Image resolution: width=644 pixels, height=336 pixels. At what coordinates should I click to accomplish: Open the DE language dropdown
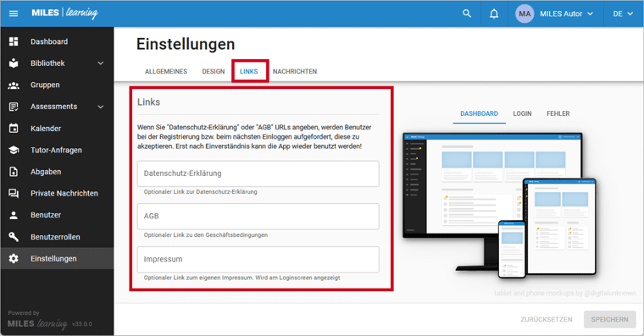click(623, 14)
